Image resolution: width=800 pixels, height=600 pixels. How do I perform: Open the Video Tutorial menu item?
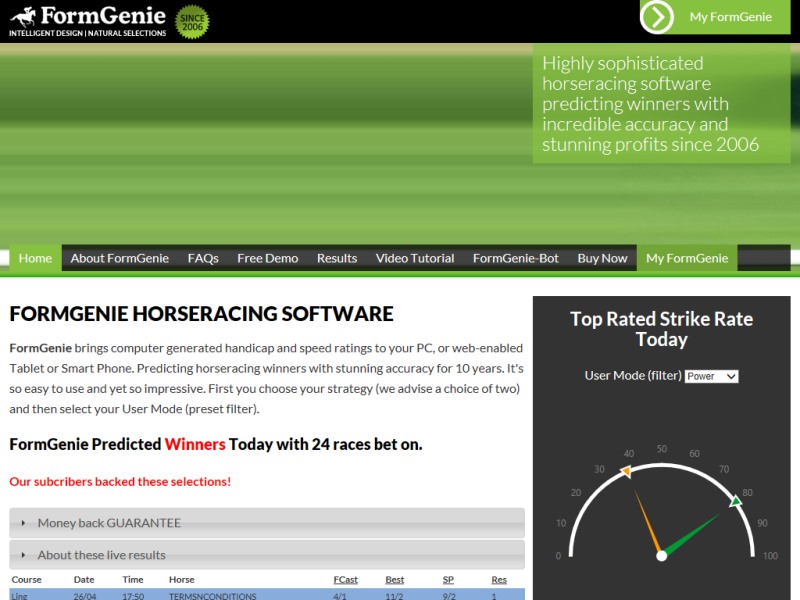(415, 258)
